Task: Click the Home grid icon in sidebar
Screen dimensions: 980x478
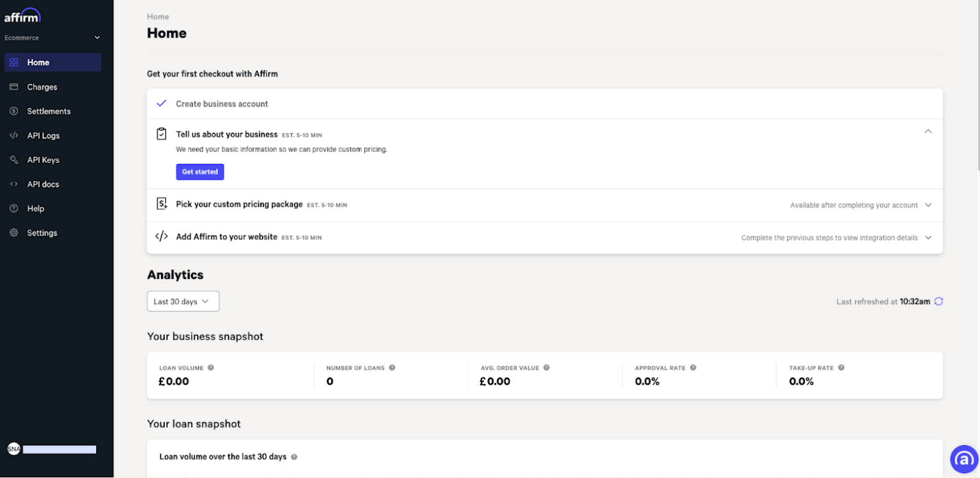Action: [x=13, y=62]
